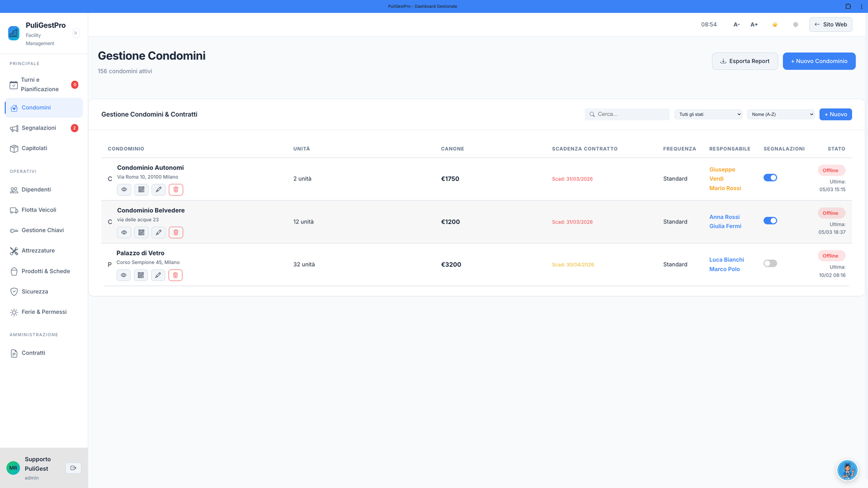Viewport: 868px width, 488px height.
Task: Click the QR code icon for Condominio Autonomi
Action: pos(141,190)
